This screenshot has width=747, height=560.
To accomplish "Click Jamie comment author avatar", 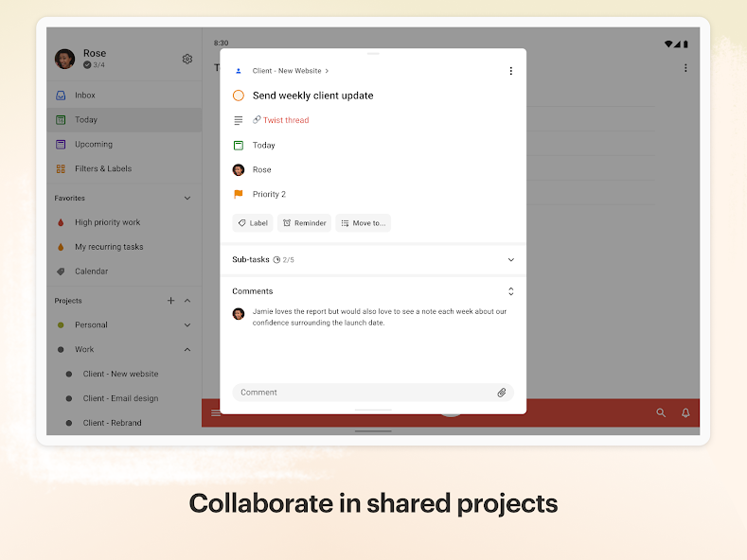I will click(x=239, y=314).
